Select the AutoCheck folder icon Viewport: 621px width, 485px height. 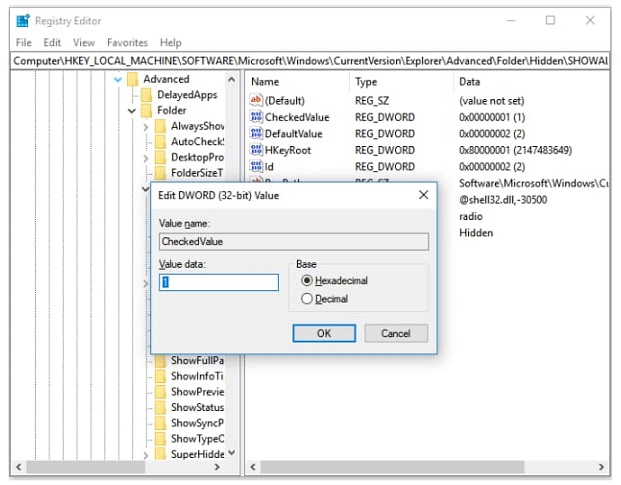coord(160,142)
